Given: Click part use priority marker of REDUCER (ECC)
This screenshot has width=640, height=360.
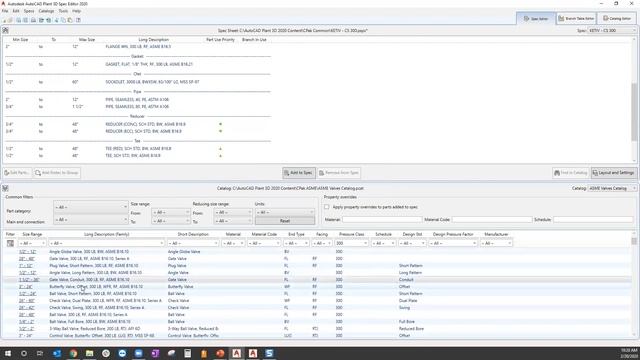Looking at the screenshot, I should point(220,131).
